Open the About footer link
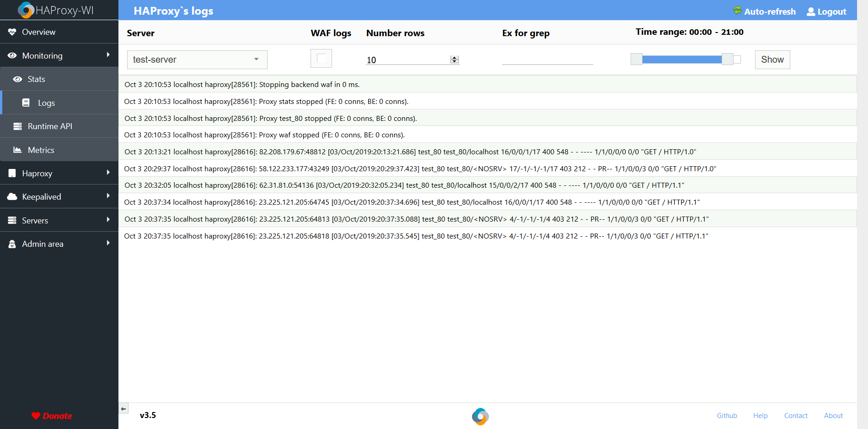The width and height of the screenshot is (868, 429). (x=833, y=416)
